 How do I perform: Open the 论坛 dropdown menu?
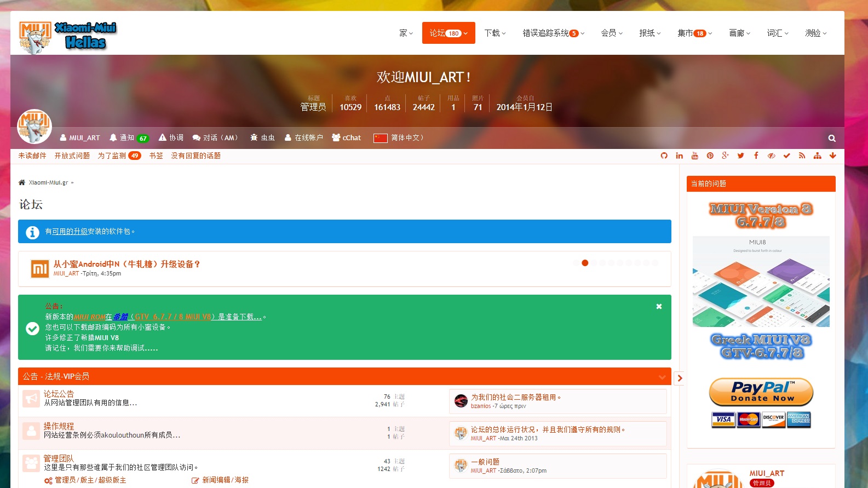click(449, 33)
